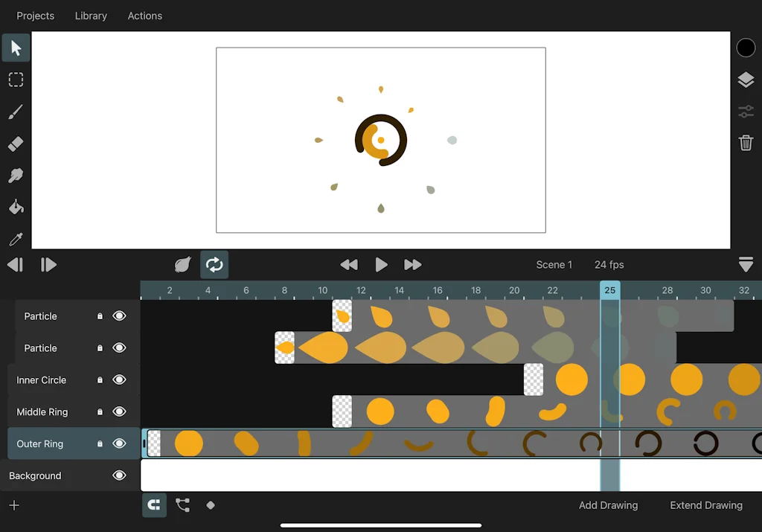The image size is (762, 532).
Task: Activate the eyedropper tool
Action: click(16, 239)
